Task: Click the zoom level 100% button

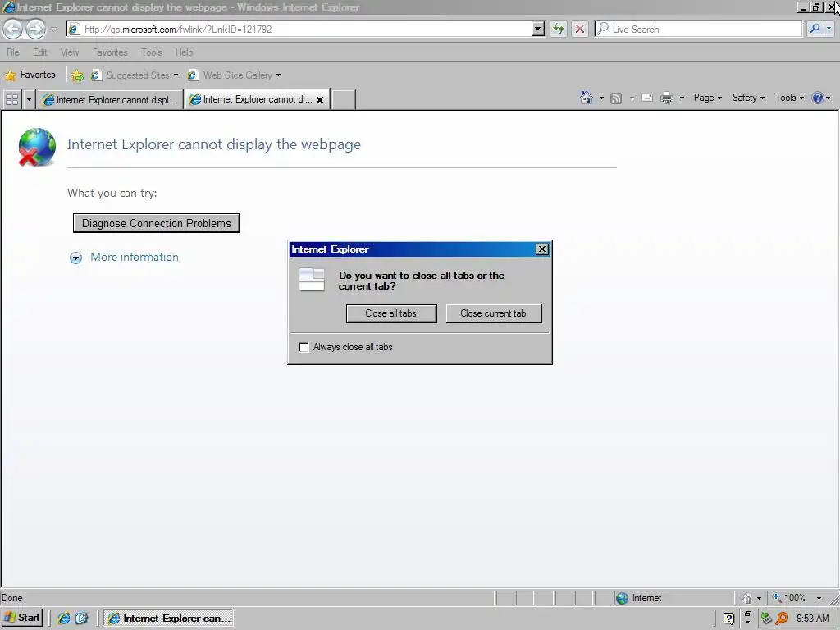Action: (x=789, y=598)
